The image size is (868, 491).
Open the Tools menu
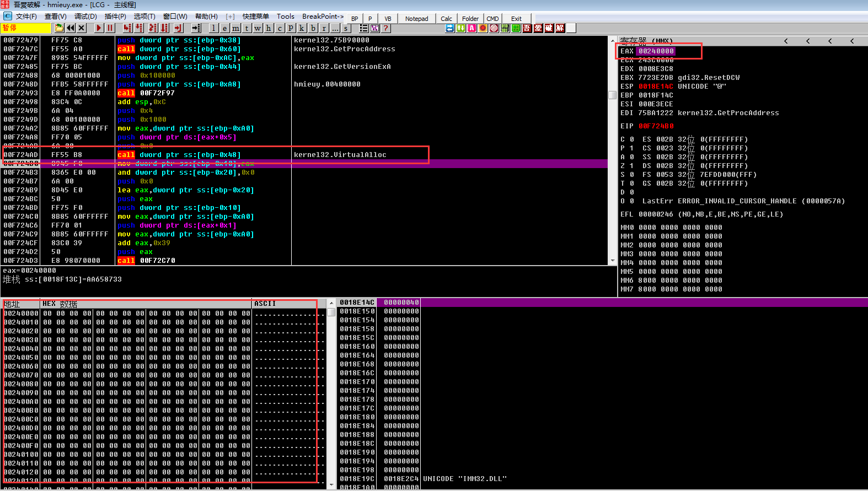point(286,17)
